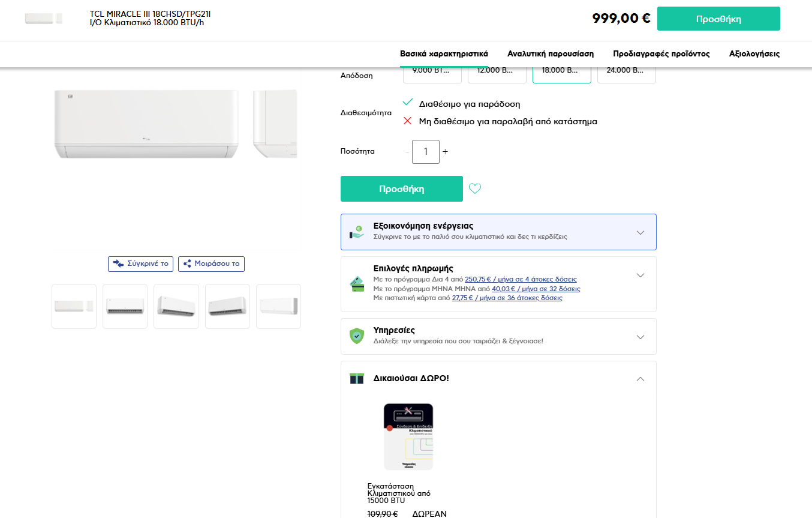Click the free installation gift image
Viewport: 812px width, 518px height.
click(x=408, y=436)
